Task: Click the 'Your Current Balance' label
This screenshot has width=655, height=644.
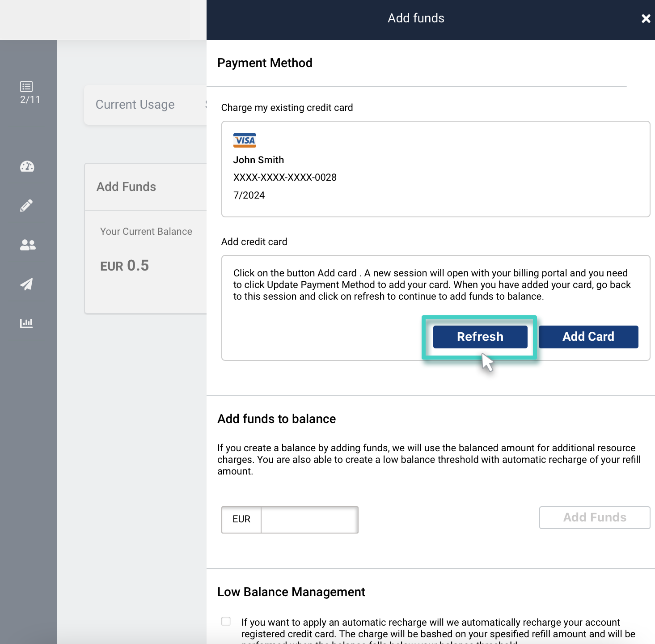Action: click(x=146, y=232)
